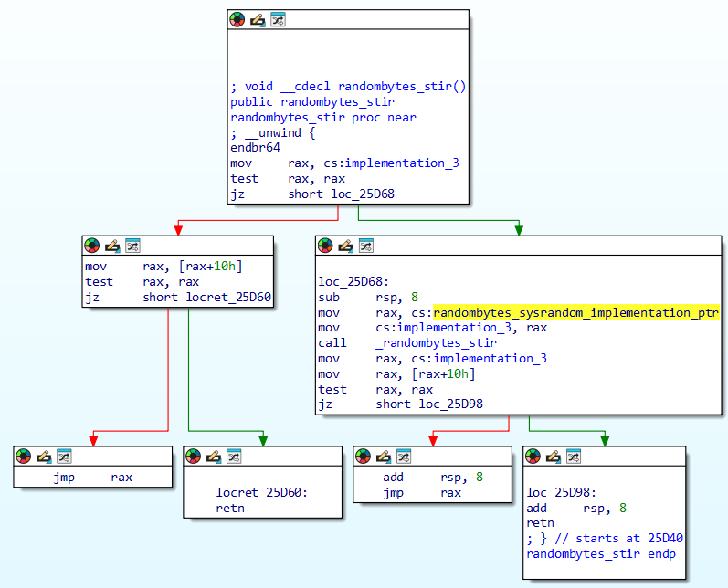This screenshot has width=728, height=588.
Task: Click group icon in locret_25D60 retn node
Action: (x=234, y=456)
